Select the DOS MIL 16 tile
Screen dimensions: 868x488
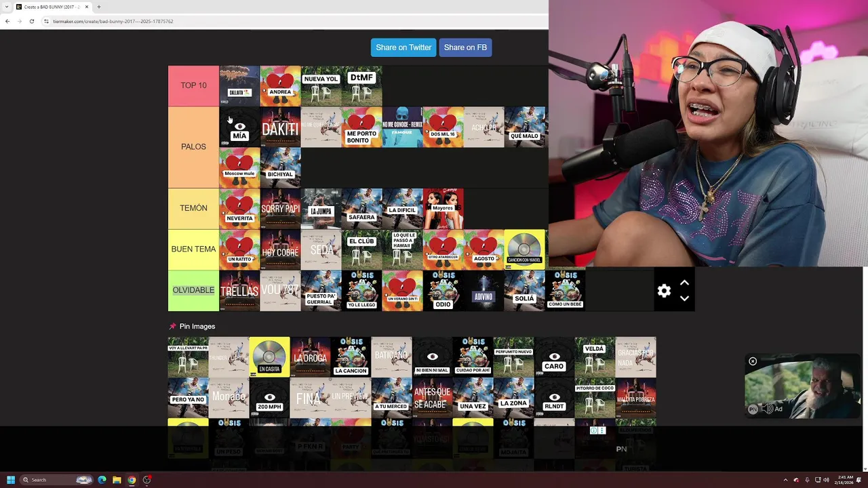[x=443, y=127]
